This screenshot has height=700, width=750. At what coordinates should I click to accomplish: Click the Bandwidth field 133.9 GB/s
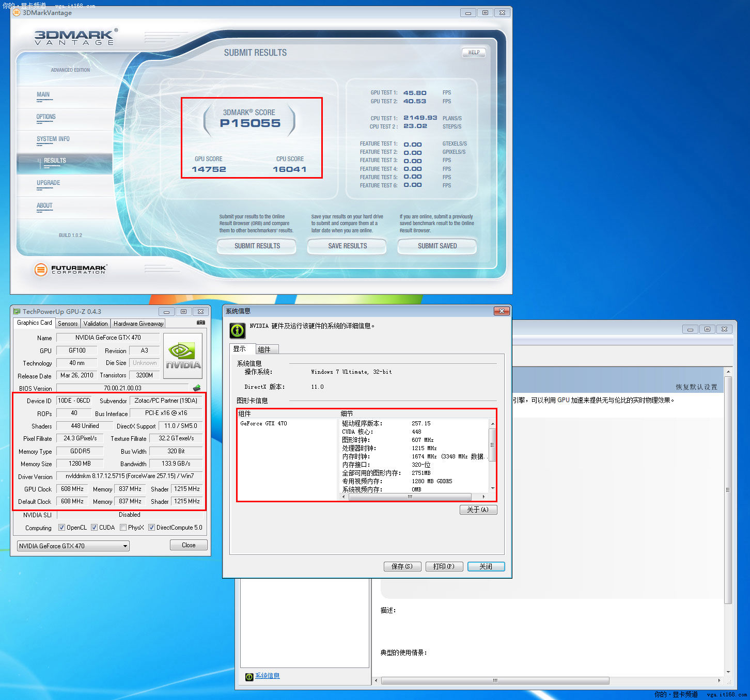pos(176,464)
